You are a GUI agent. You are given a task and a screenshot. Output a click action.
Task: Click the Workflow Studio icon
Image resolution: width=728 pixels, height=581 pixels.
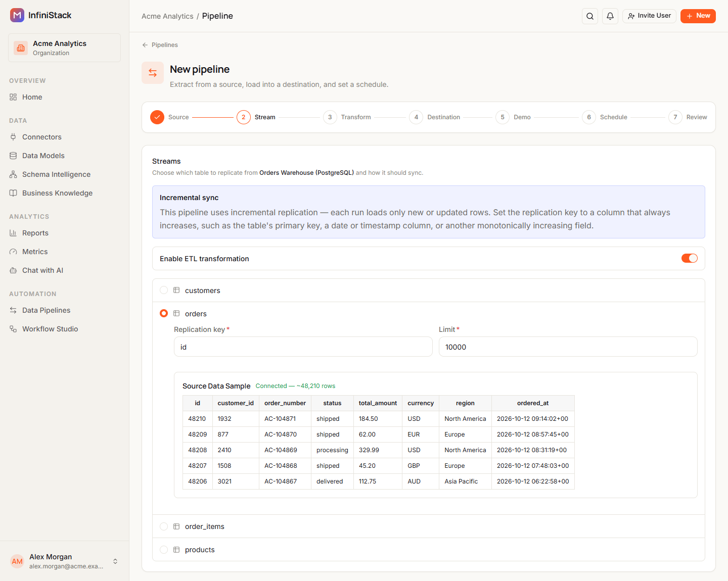coord(13,329)
